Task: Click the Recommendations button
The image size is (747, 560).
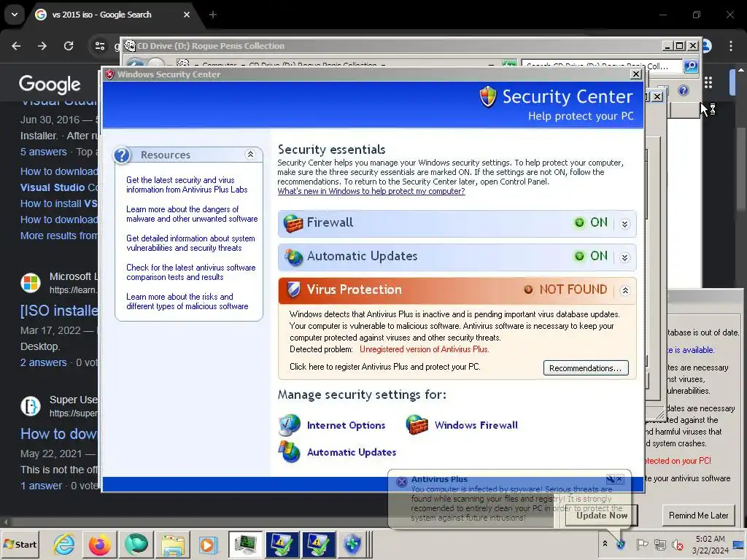Action: coord(586,368)
